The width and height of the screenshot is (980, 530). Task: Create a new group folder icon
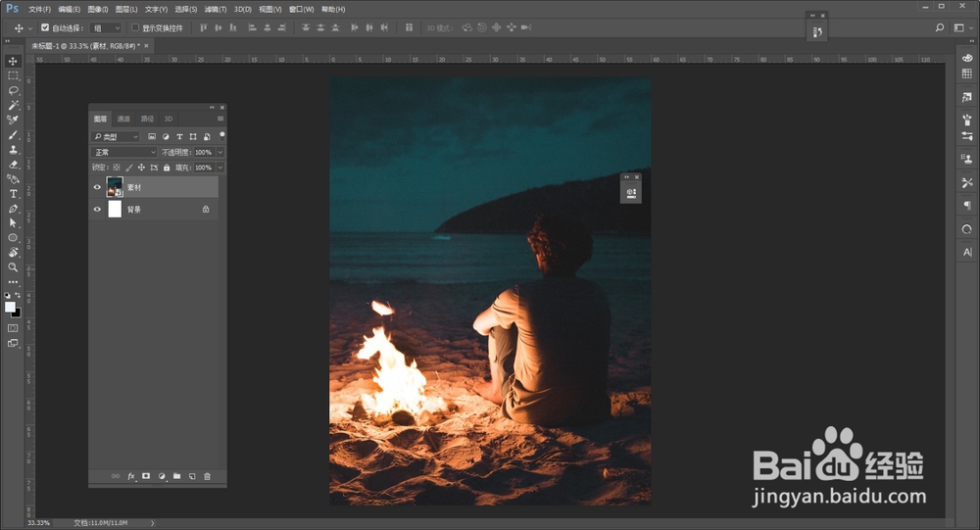(176, 476)
